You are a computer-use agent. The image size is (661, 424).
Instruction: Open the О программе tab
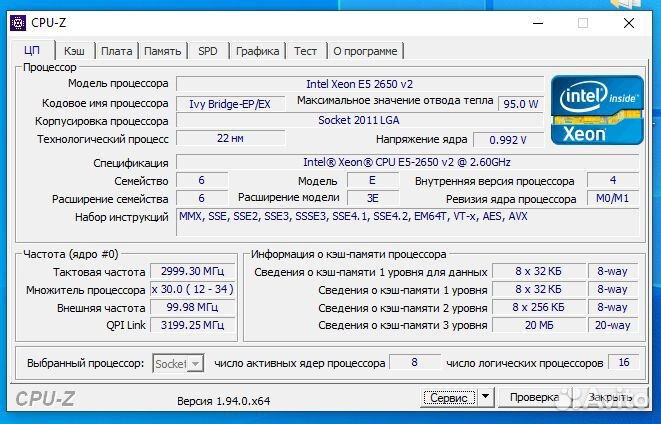point(365,51)
